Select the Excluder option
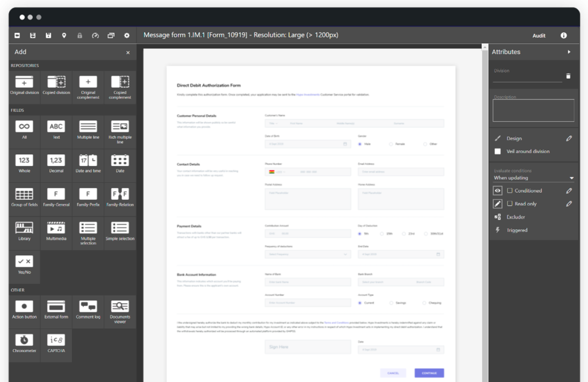Viewport: 588px width, 382px height. point(516,217)
